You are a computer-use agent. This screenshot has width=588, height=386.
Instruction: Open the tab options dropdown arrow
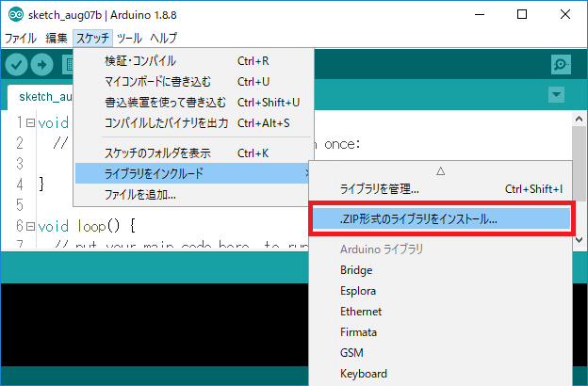(556, 95)
